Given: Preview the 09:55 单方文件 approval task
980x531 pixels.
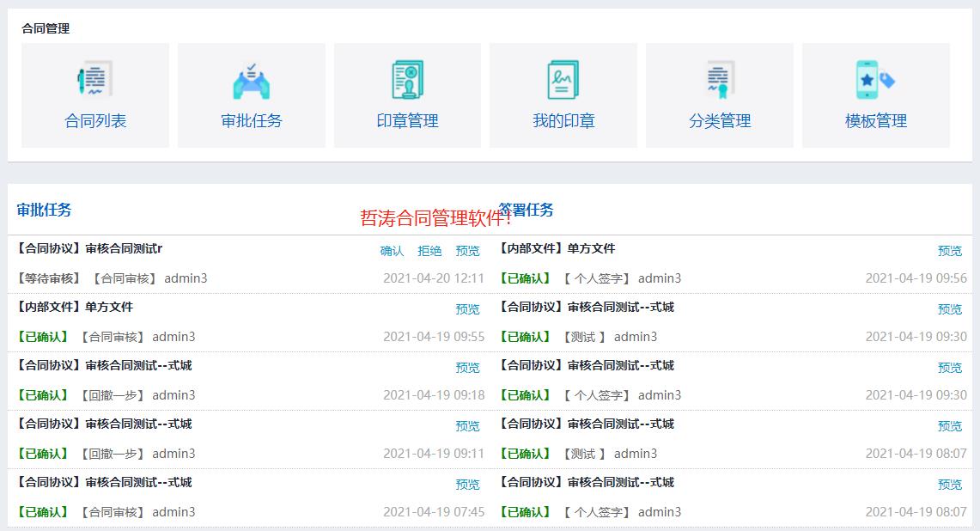Looking at the screenshot, I should coord(467,309).
